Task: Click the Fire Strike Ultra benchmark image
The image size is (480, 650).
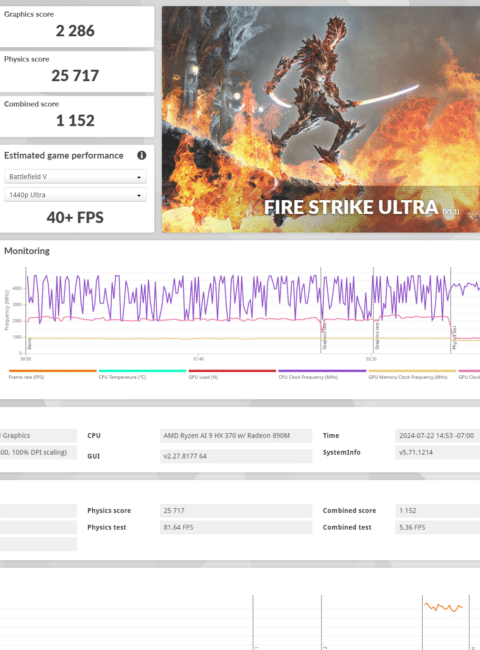Action: [x=321, y=119]
